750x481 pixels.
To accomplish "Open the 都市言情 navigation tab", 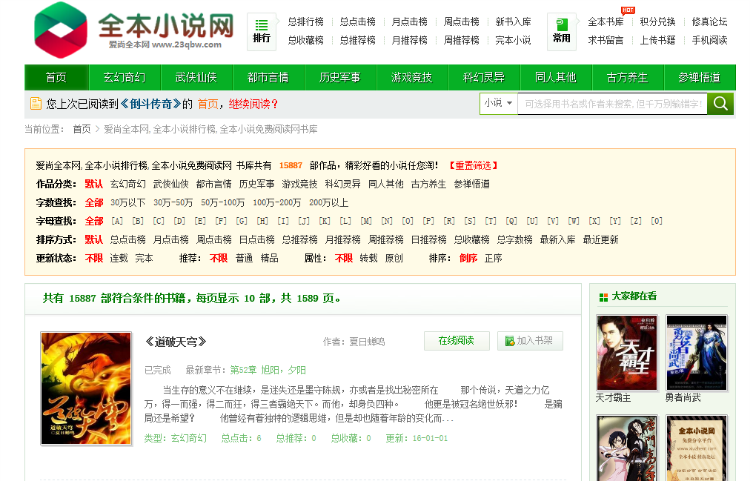I will tap(268, 77).
